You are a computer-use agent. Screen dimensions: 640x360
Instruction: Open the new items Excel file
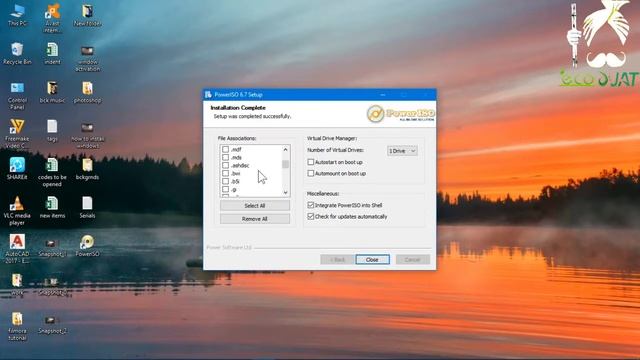tap(52, 207)
